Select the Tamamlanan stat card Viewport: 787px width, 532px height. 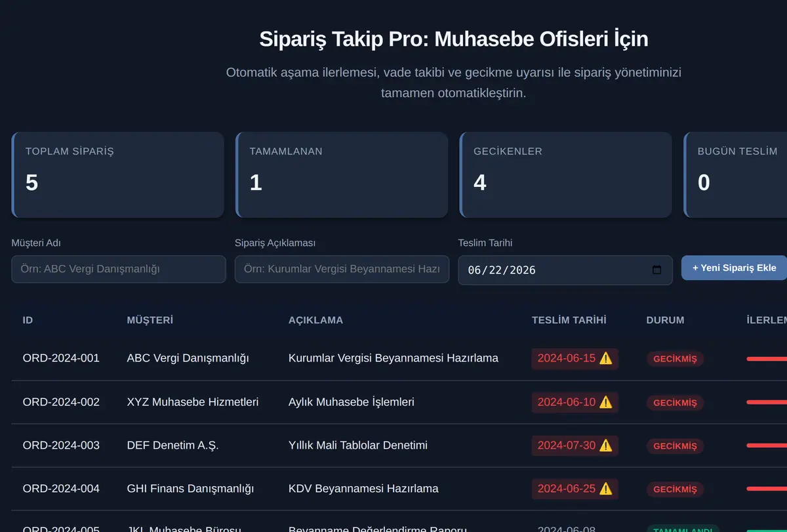[342, 174]
